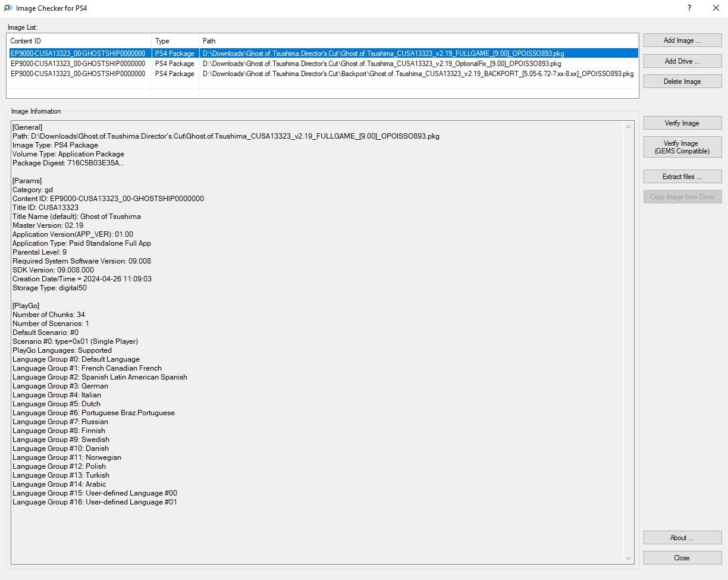Select the OptionalFix_[9.00] package row
This screenshot has height=580, width=728.
[322, 64]
